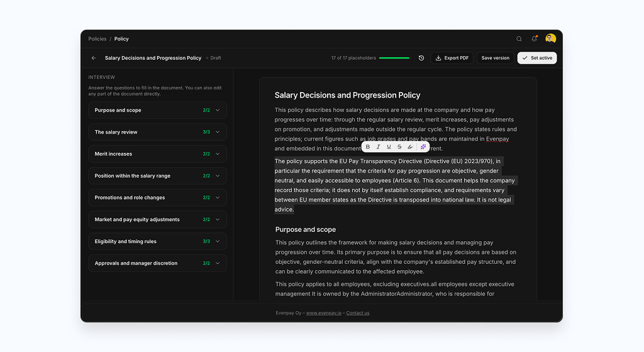Apply strikethrough to selected text
The height and width of the screenshot is (352, 644).
click(x=399, y=147)
